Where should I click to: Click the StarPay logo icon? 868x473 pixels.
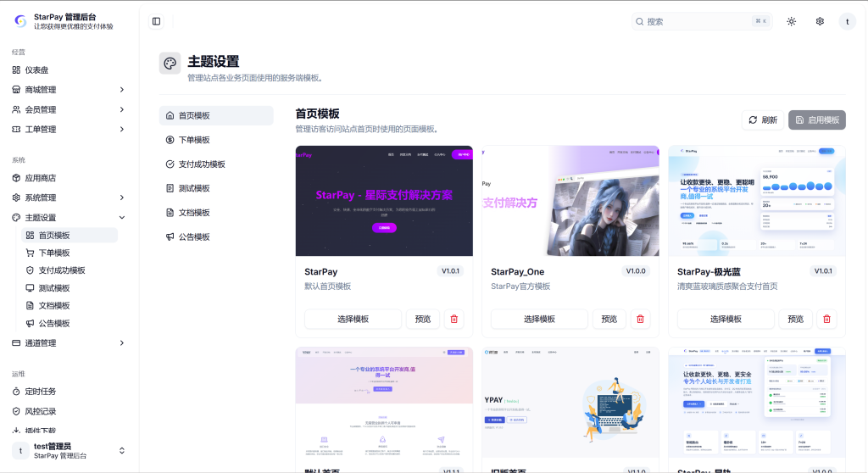tap(20, 21)
